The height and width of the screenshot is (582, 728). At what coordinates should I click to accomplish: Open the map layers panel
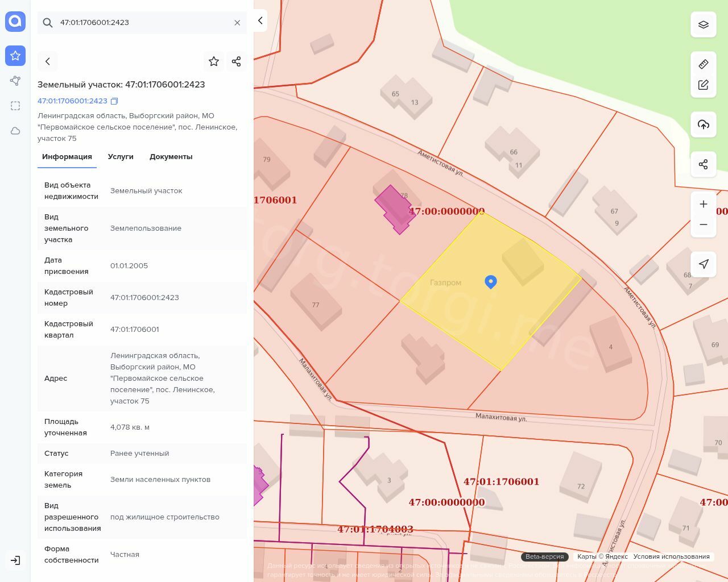coord(703,24)
